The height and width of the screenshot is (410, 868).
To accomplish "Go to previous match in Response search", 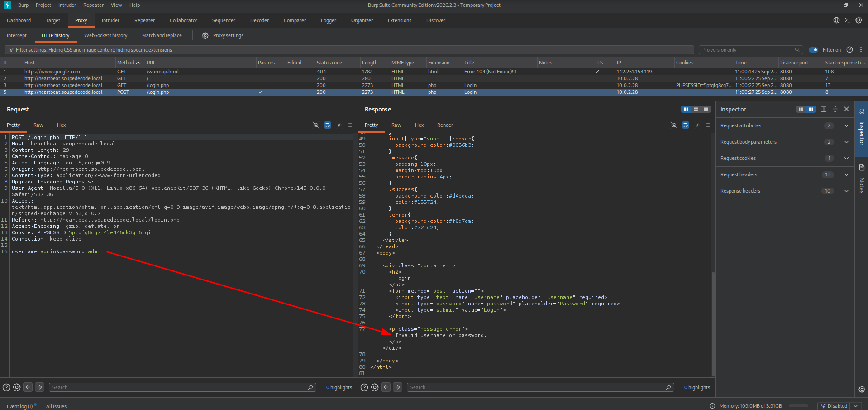I will tap(386, 387).
